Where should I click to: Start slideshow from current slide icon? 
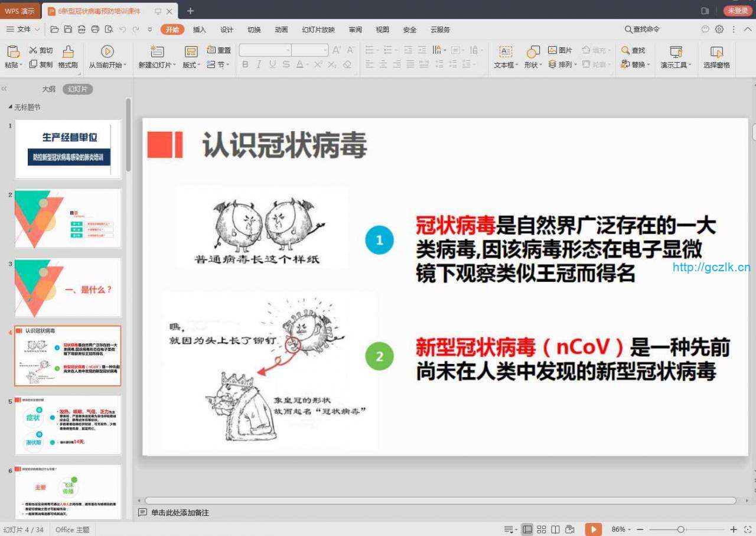(107, 52)
